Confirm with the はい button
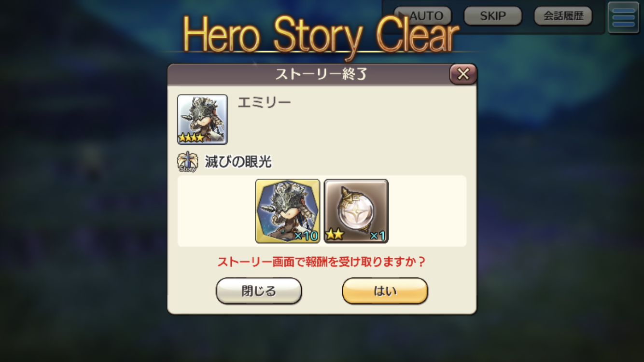This screenshot has height=362, width=644. click(385, 291)
